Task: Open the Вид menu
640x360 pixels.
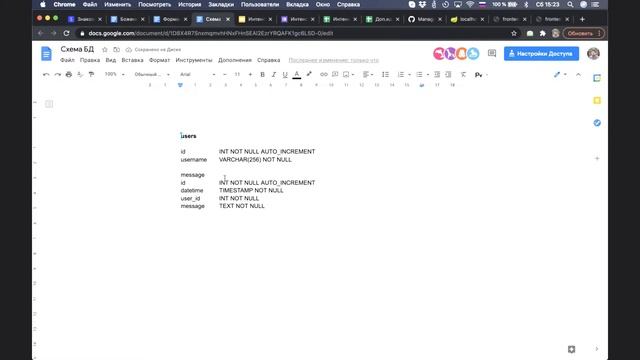Action: [x=111, y=60]
